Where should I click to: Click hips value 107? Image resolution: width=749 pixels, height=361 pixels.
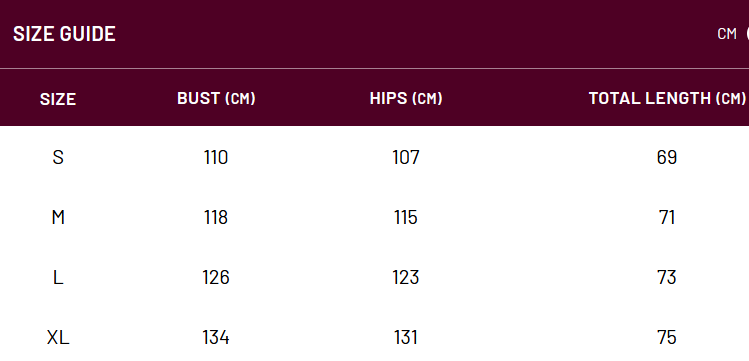[x=406, y=157]
